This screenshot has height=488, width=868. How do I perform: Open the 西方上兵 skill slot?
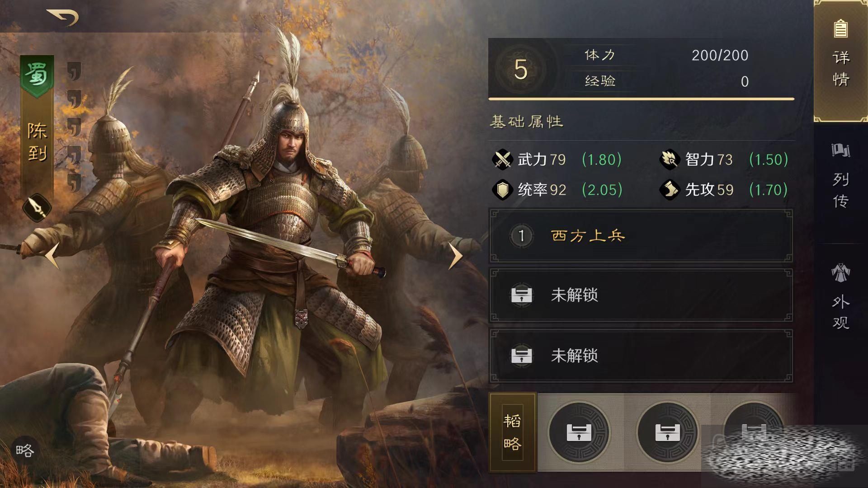tap(641, 235)
